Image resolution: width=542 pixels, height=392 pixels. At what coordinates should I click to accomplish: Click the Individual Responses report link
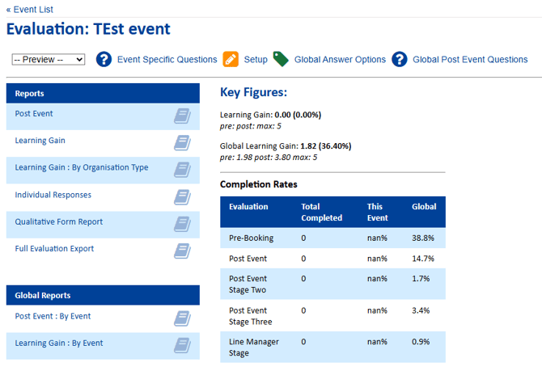pos(53,195)
